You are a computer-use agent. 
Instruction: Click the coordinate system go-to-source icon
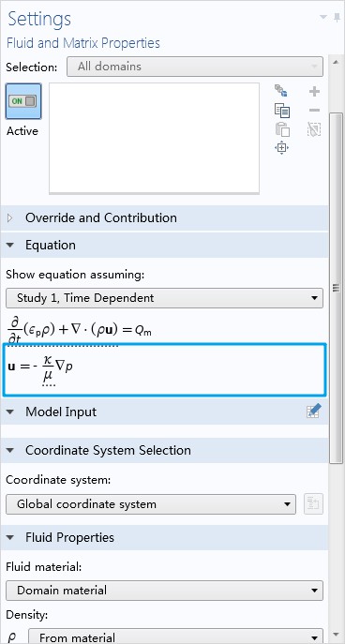[313, 504]
